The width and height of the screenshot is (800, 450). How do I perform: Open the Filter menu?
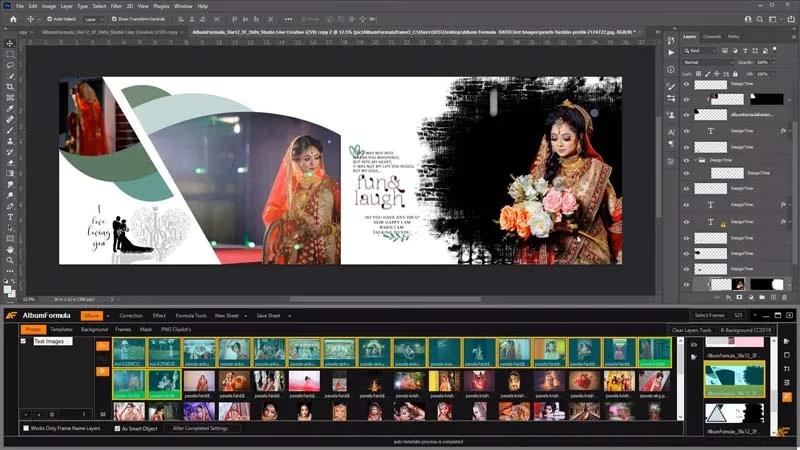(x=116, y=6)
